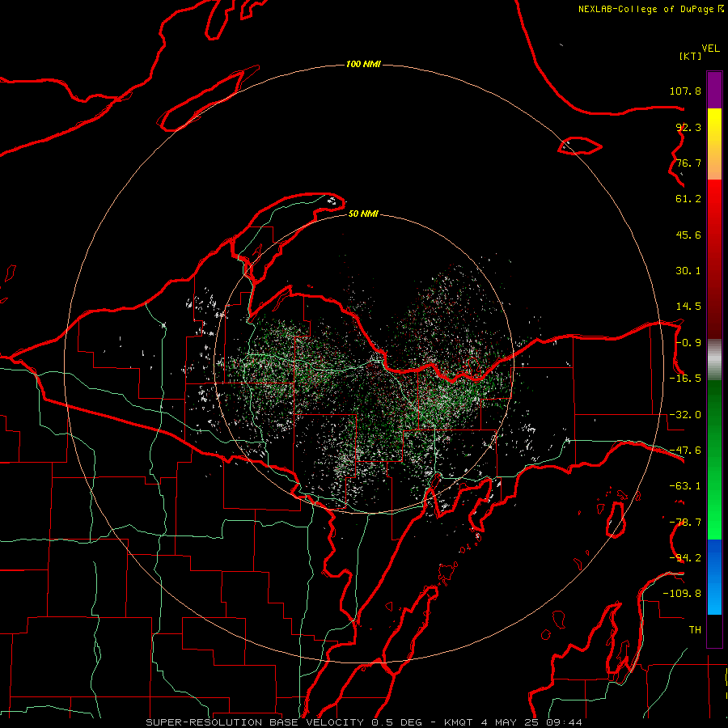Click the TH legend label

695,630
